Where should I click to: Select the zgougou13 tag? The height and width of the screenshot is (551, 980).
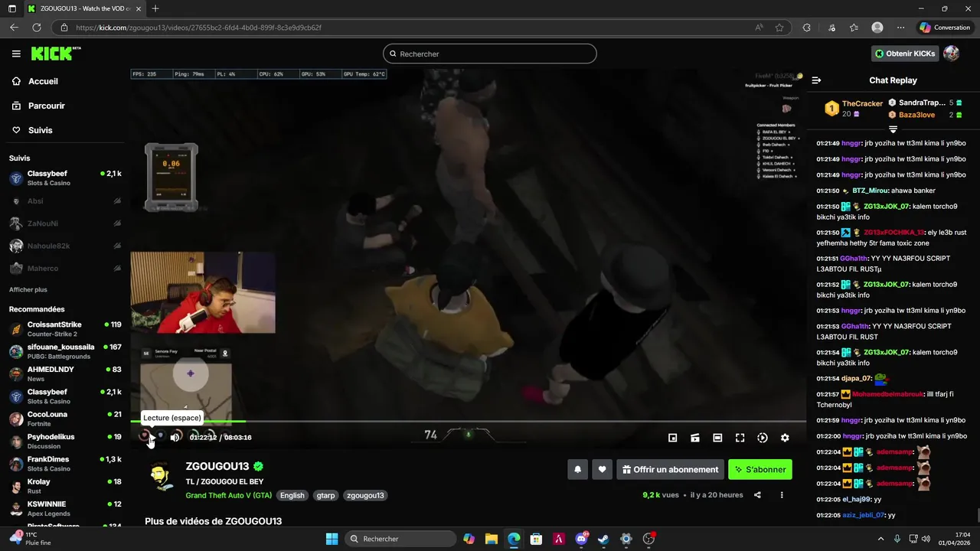365,495
